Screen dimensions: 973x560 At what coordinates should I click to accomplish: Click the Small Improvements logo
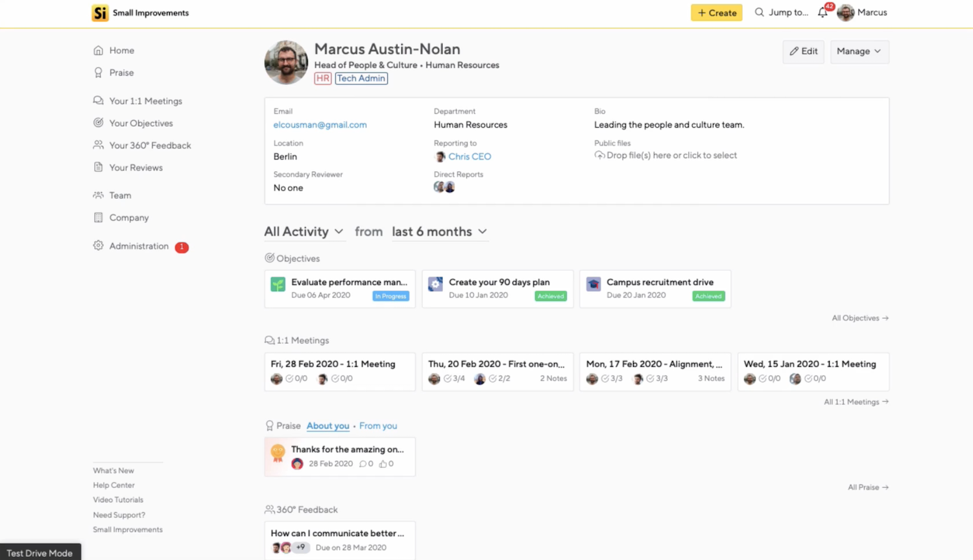101,12
